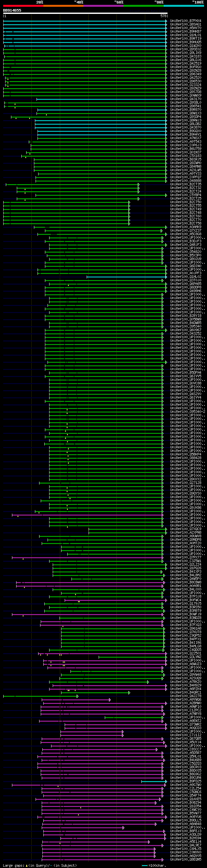This screenshot has width=207, height=868.
Task: Select the UniRef100_C5X183 label
Action: pyautogui.click(x=186, y=156)
